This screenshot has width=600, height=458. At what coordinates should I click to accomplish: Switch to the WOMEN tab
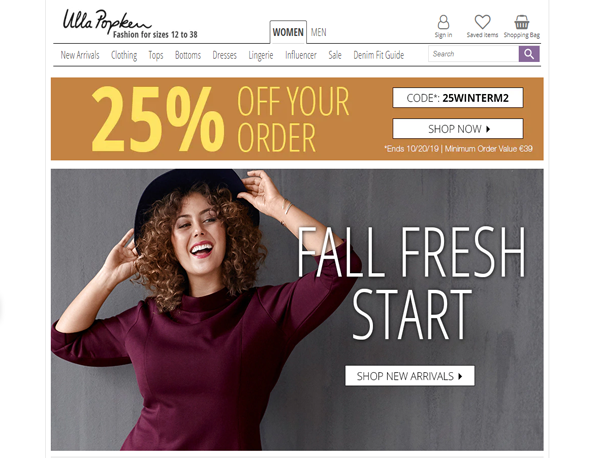tap(288, 32)
